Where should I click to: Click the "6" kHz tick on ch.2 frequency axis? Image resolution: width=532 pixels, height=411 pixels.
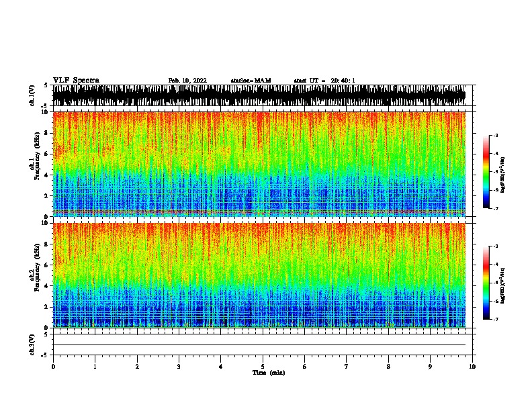46,265
